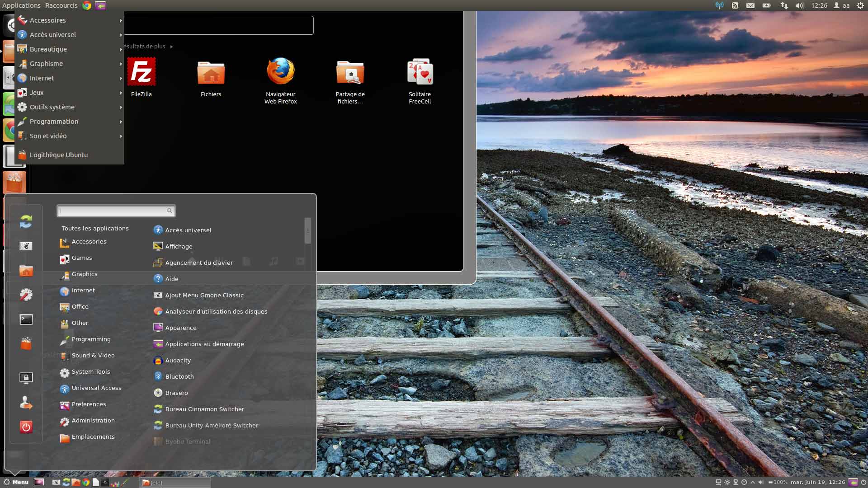Click red power button in menu sidebar

(26, 427)
